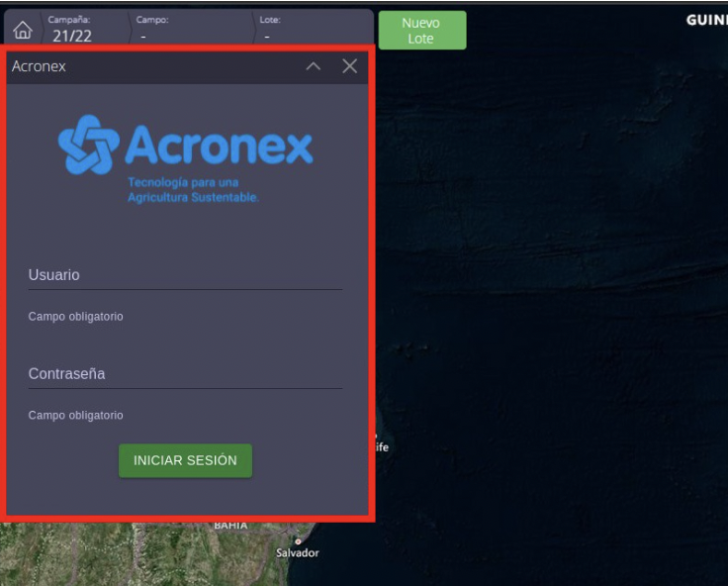The image size is (728, 586).
Task: Click the "Acronex" panel title text
Action: click(39, 66)
